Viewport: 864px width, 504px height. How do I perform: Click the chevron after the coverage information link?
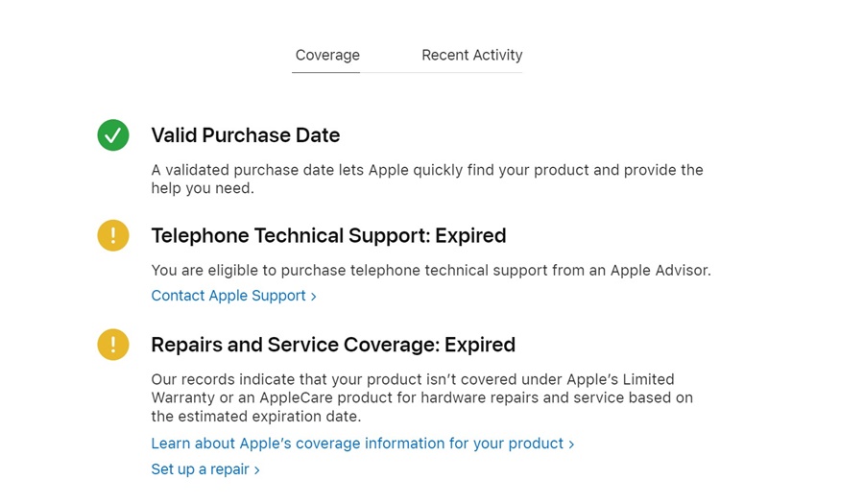[571, 444]
